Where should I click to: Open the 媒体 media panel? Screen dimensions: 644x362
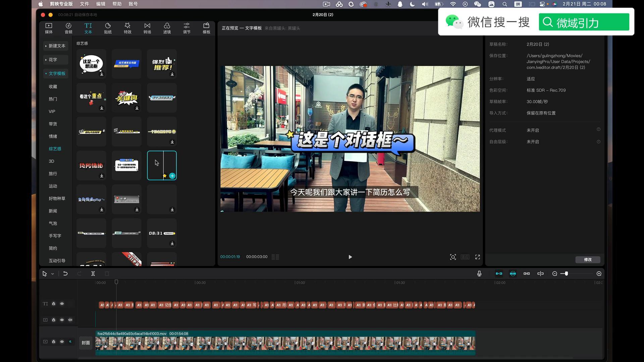49,28
